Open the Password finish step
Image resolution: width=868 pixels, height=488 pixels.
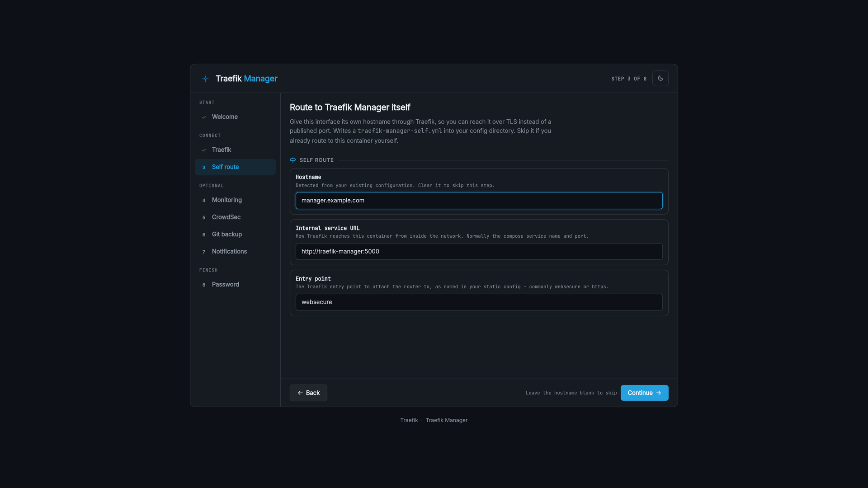click(x=235, y=285)
